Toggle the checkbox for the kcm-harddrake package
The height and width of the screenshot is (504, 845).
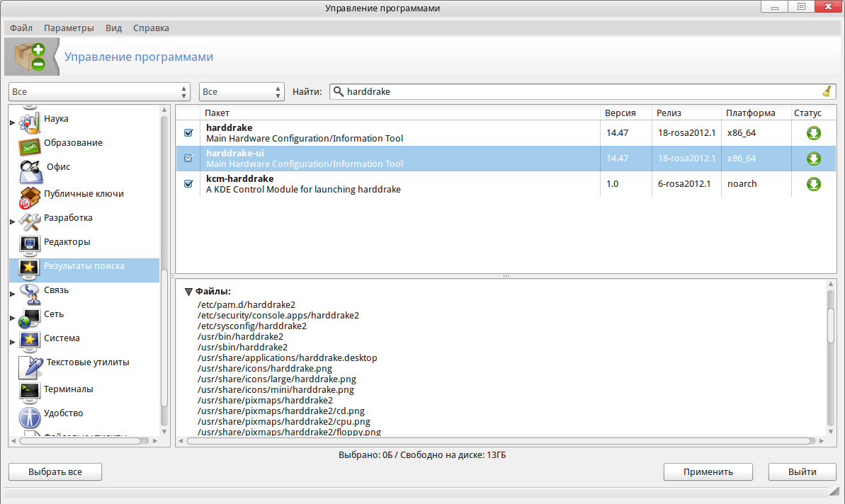pyautogui.click(x=188, y=183)
